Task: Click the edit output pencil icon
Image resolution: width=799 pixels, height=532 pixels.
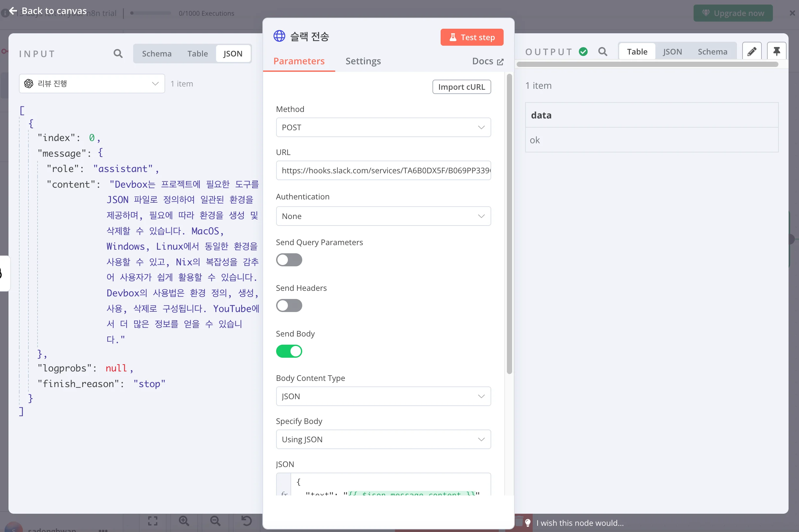Action: pos(752,51)
